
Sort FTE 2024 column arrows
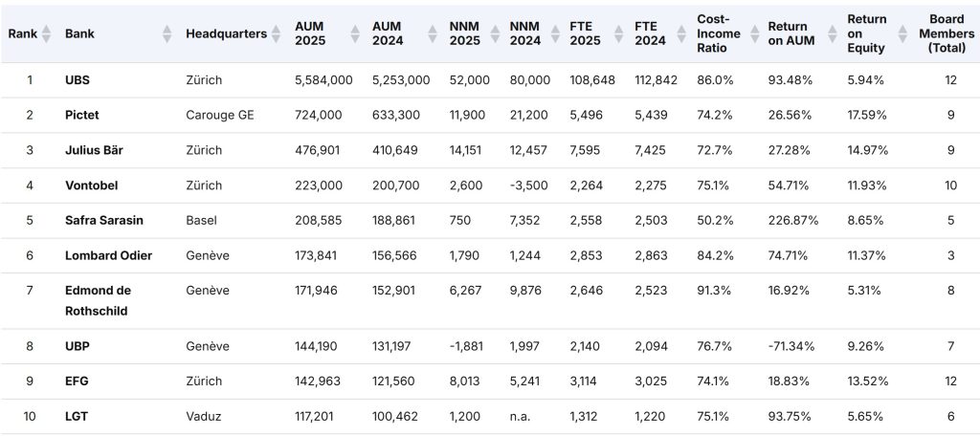[682, 33]
